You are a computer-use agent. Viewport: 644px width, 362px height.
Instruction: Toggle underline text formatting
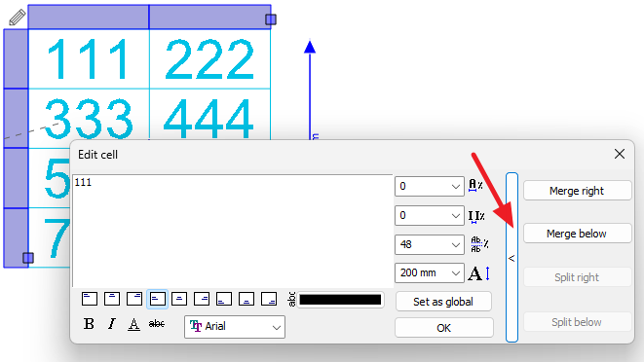(133, 324)
